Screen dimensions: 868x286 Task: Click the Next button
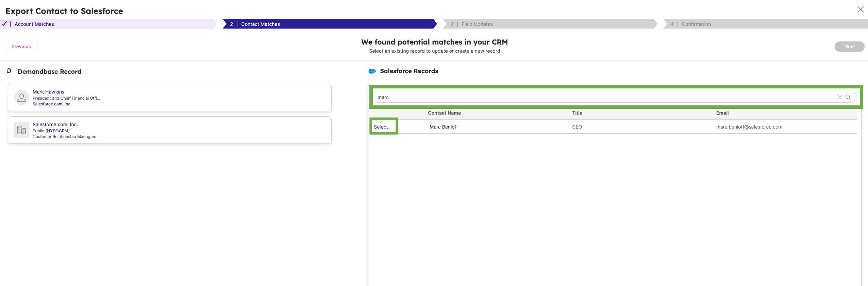[x=849, y=47]
